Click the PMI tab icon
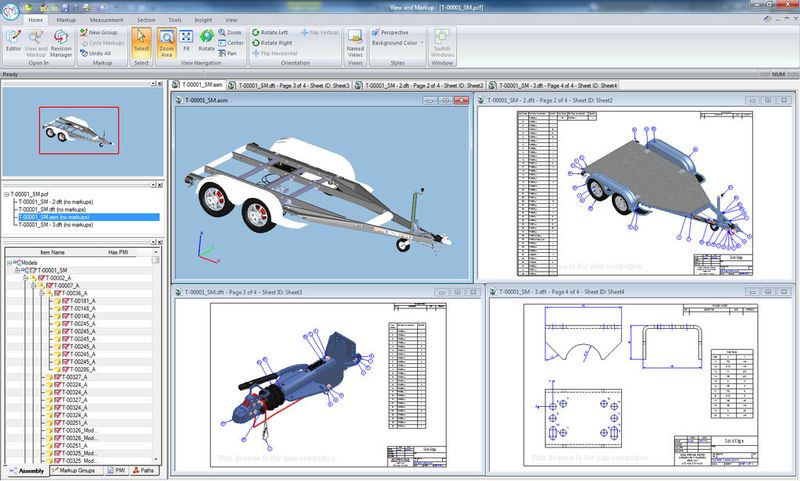Viewport: 800px width, 481px height. click(x=111, y=470)
